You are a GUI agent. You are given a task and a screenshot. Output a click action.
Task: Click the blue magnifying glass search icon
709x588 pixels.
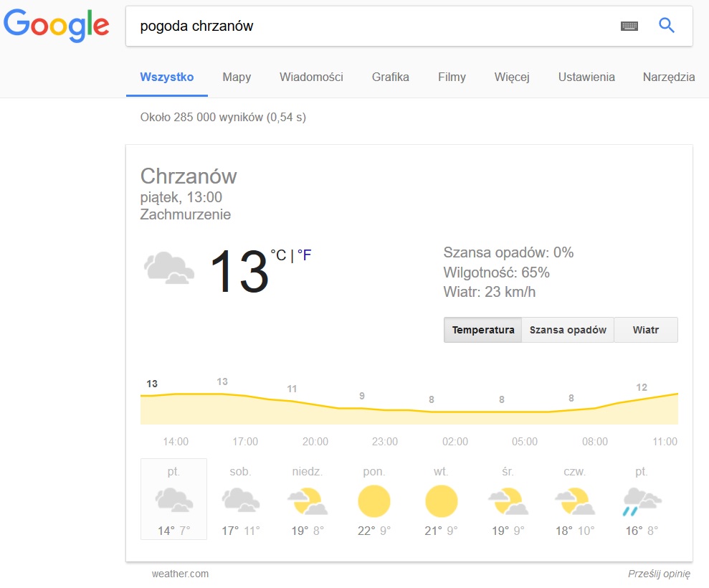667,25
